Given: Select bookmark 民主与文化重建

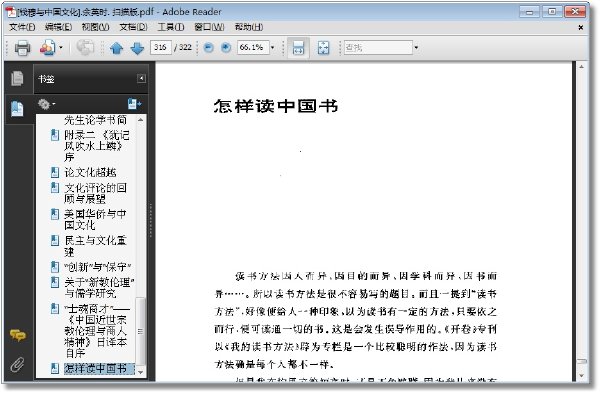Looking at the screenshot, I should [x=95, y=246].
